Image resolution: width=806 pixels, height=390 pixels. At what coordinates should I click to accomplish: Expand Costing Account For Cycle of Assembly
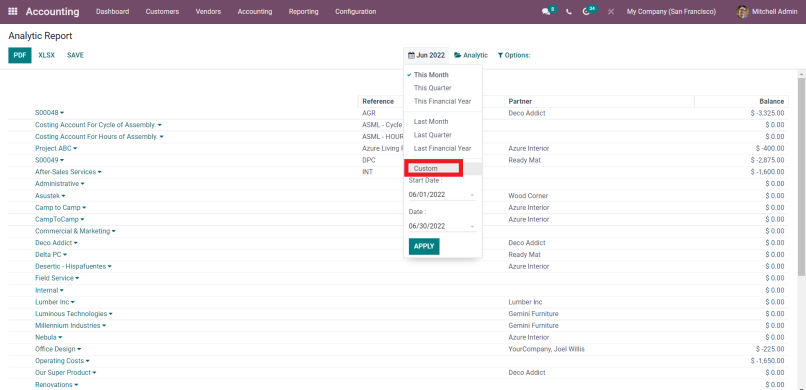(98, 125)
